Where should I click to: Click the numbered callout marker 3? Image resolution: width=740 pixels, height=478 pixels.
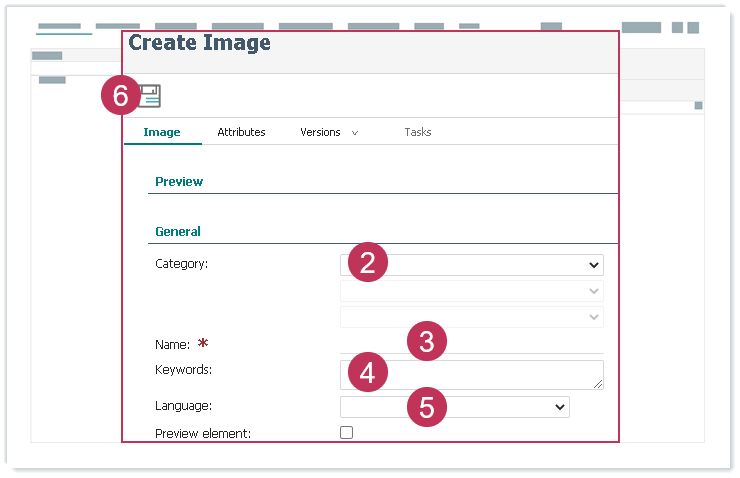click(426, 341)
